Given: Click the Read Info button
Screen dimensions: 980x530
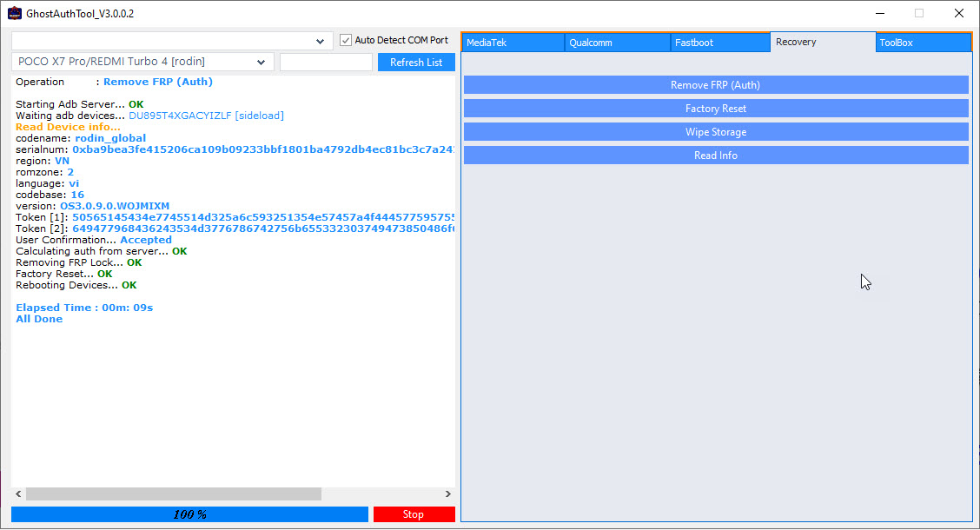Looking at the screenshot, I should click(x=716, y=155).
